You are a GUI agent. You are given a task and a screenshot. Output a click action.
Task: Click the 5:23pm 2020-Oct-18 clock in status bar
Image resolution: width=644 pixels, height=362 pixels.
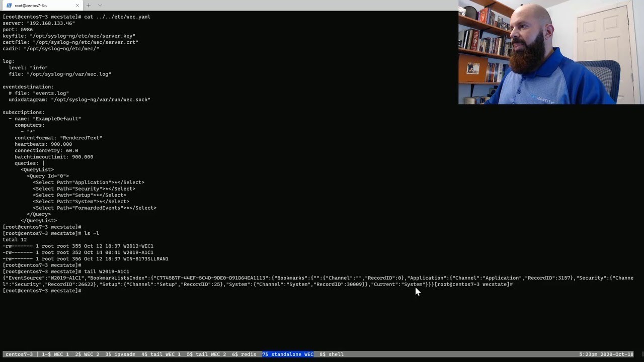tap(606, 354)
